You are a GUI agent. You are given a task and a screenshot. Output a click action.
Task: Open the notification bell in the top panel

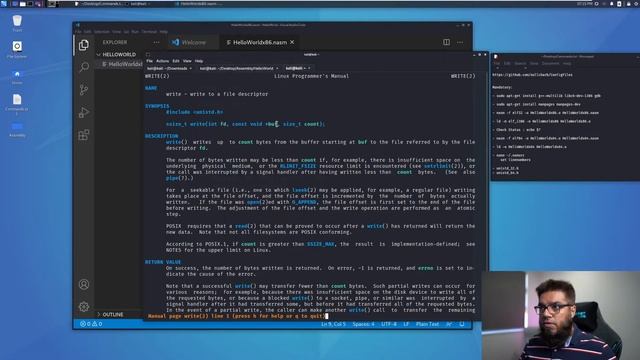611,4
